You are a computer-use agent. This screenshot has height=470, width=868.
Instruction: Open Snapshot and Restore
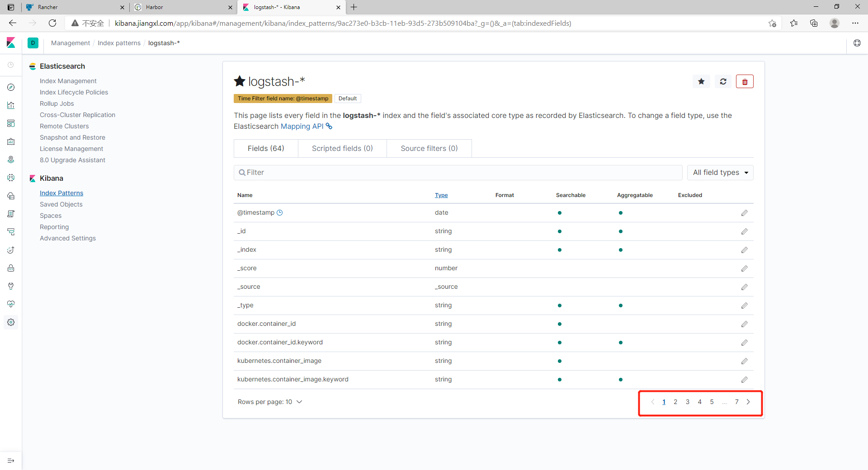pos(72,137)
